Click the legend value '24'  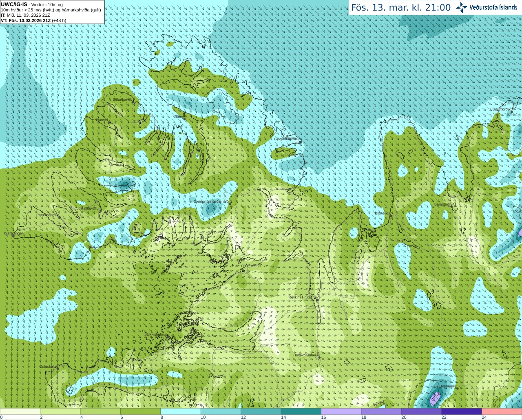[484, 417]
